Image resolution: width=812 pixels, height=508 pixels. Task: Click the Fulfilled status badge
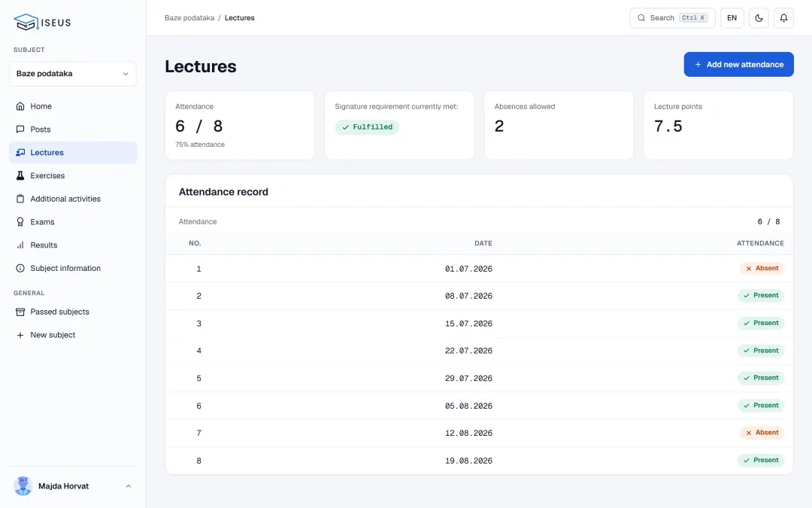tap(367, 127)
